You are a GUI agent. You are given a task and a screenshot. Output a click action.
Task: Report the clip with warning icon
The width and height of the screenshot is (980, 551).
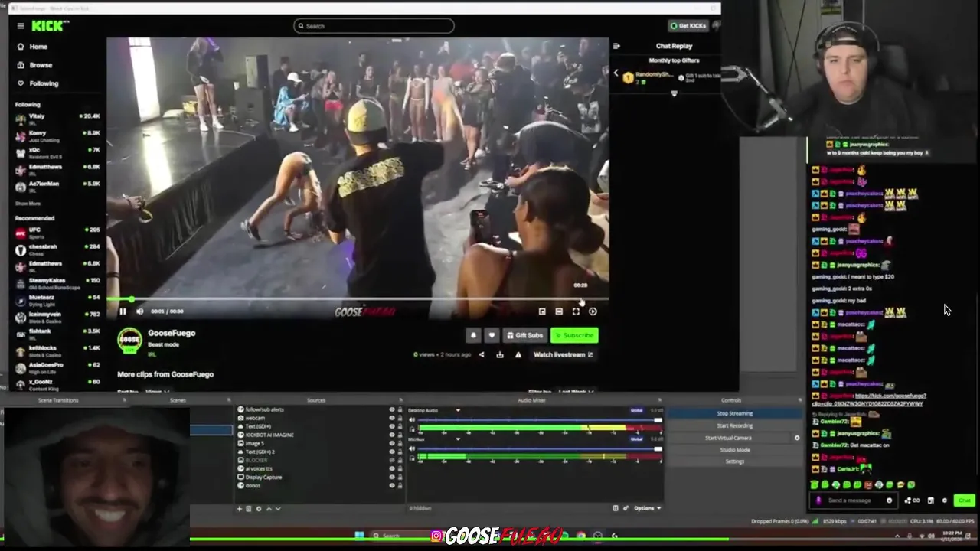click(518, 354)
